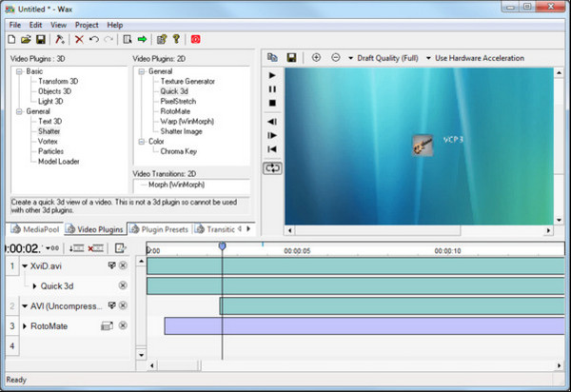The width and height of the screenshot is (571, 392).
Task: Collapse the General node in 2D plugins
Action: tap(141, 71)
